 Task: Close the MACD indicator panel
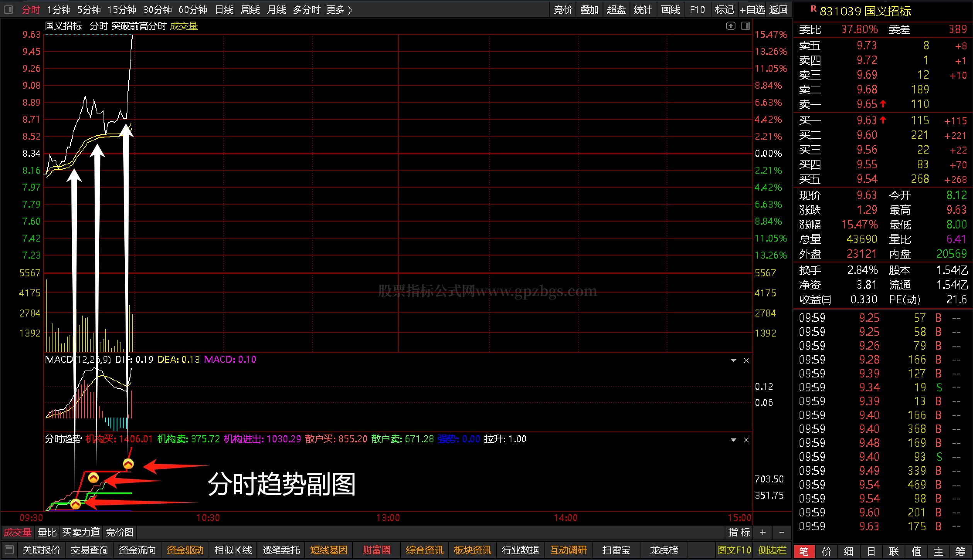point(746,360)
